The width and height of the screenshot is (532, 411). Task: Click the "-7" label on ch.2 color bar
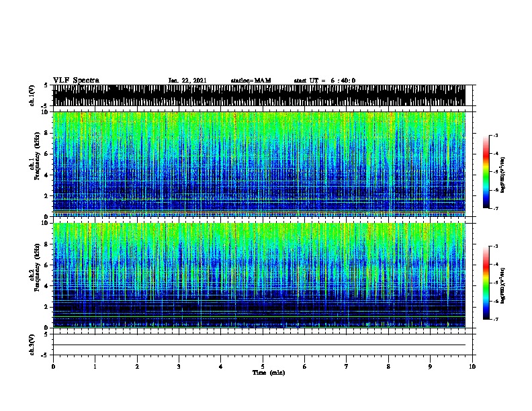[496, 320]
